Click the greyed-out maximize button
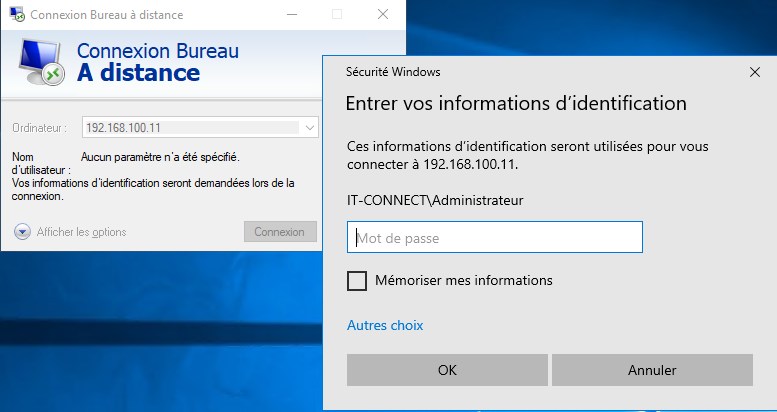This screenshot has width=777, height=412. pyautogui.click(x=337, y=15)
